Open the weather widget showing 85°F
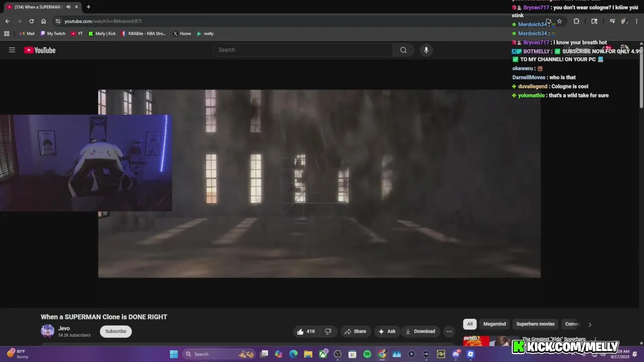The image size is (644, 362). coord(18,354)
